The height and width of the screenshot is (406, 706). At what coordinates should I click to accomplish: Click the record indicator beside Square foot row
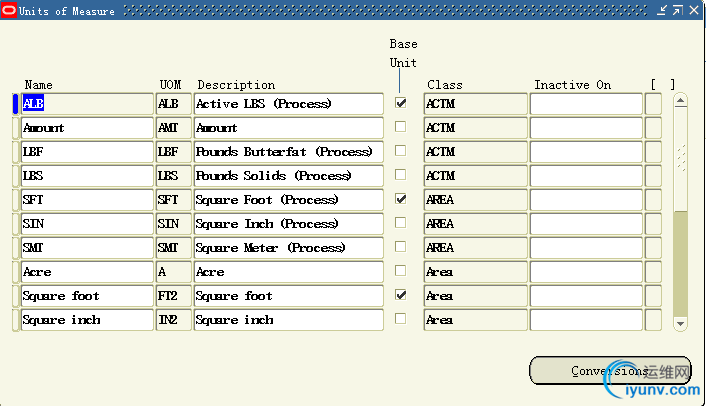point(15,296)
